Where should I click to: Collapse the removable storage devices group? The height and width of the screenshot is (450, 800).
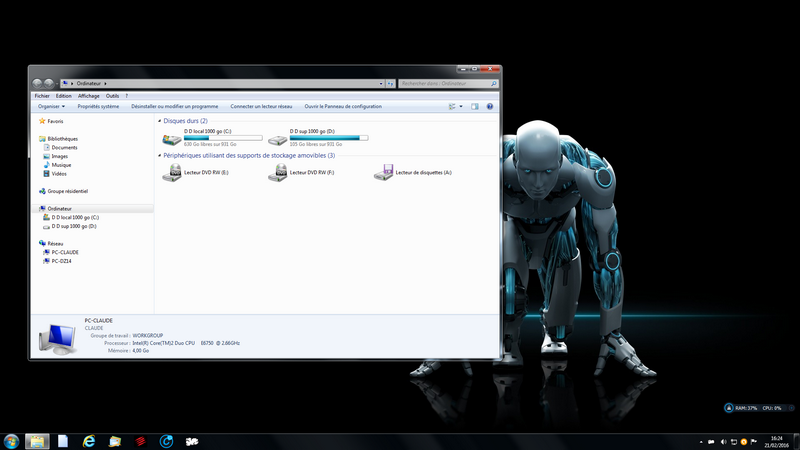click(x=159, y=156)
